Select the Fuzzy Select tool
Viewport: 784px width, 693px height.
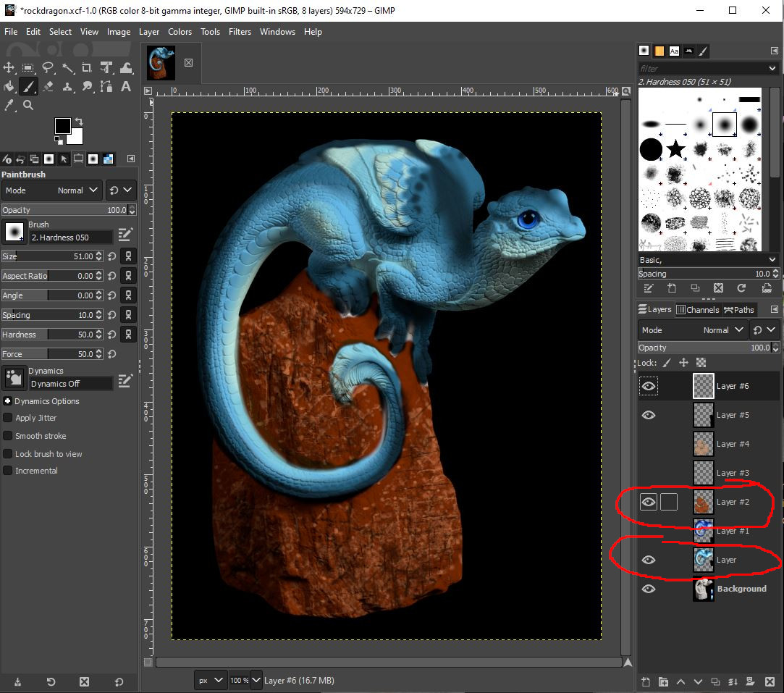(x=68, y=67)
